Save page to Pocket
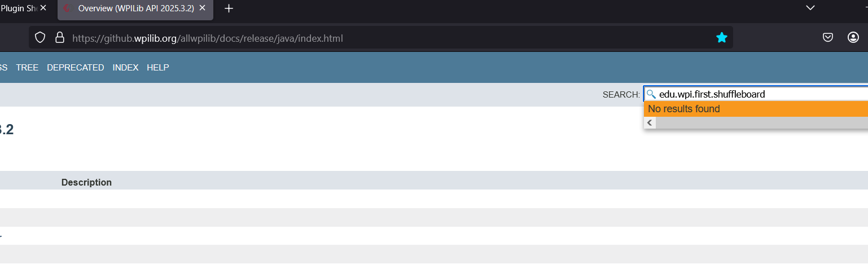Image resolution: width=868 pixels, height=273 pixels. [x=828, y=38]
